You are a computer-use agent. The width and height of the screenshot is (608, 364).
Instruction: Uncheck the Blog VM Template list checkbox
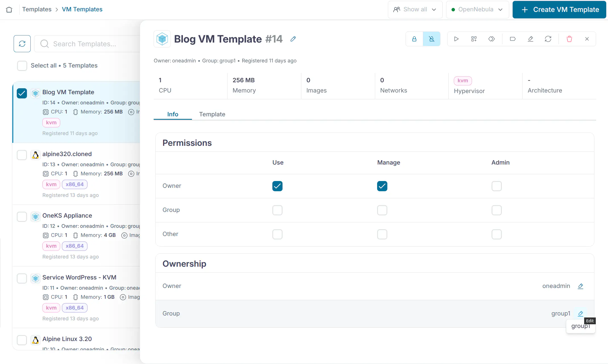[x=22, y=93]
